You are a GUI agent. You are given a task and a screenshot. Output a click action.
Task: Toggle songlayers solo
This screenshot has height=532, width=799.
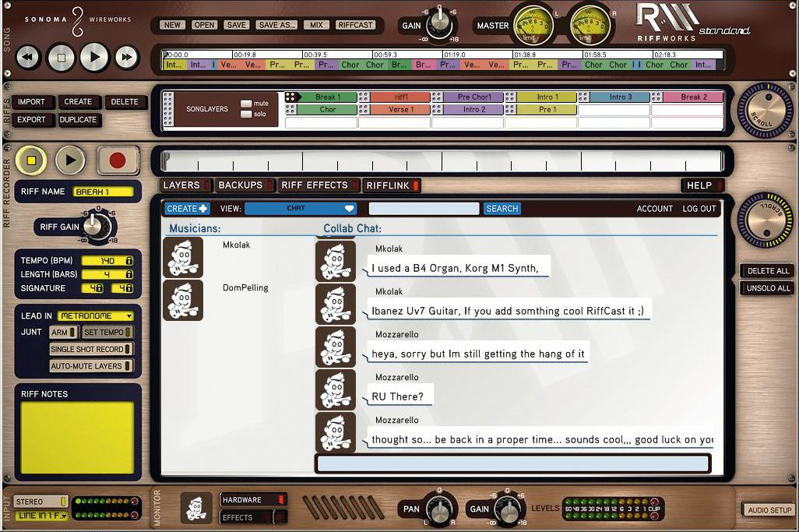pyautogui.click(x=246, y=115)
